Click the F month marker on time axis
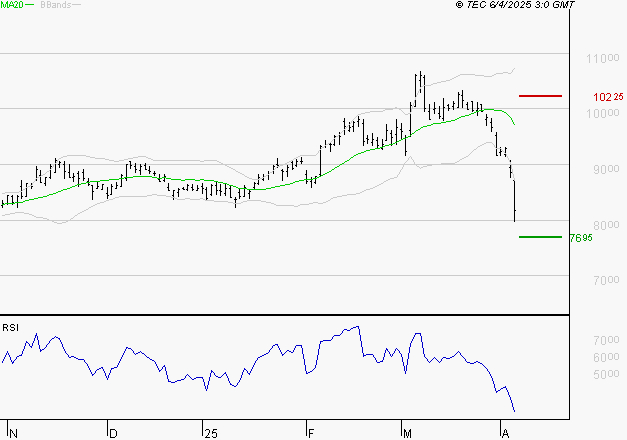The width and height of the screenshot is (627, 440). tap(311, 433)
